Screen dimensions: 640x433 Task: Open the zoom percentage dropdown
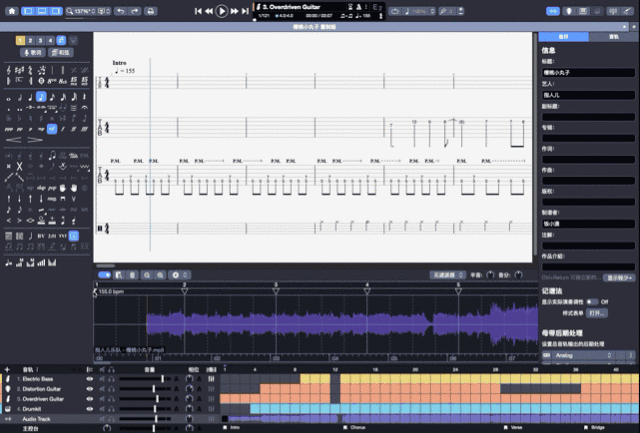click(x=81, y=10)
